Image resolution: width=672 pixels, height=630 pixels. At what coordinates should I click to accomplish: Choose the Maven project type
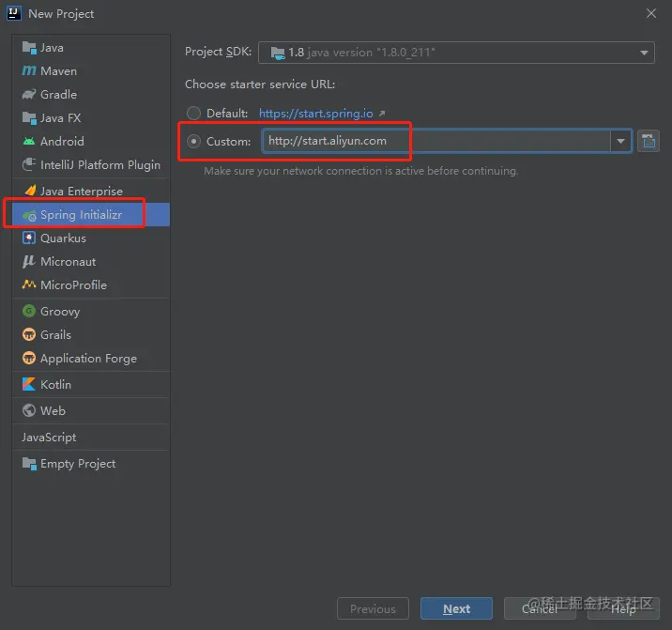coord(91,70)
